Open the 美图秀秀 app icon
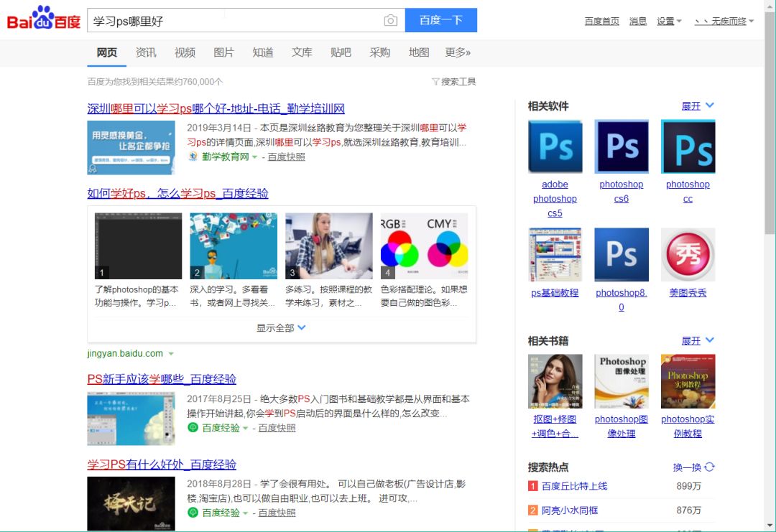 pyautogui.click(x=688, y=255)
